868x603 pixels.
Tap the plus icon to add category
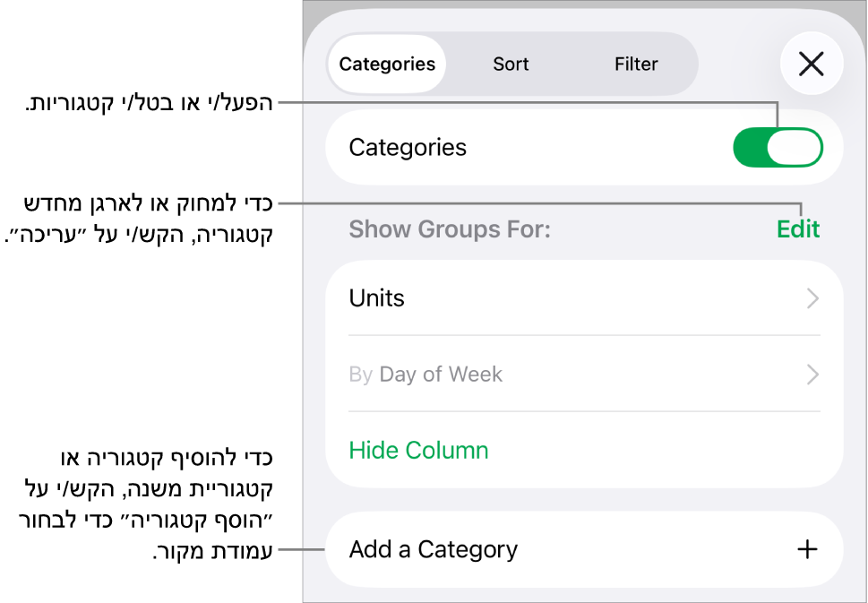click(x=807, y=549)
